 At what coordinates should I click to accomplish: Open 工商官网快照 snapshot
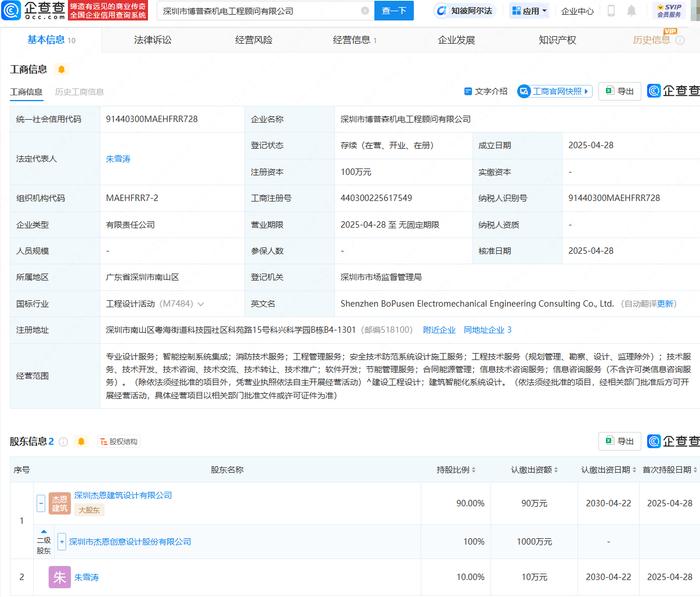tap(554, 91)
